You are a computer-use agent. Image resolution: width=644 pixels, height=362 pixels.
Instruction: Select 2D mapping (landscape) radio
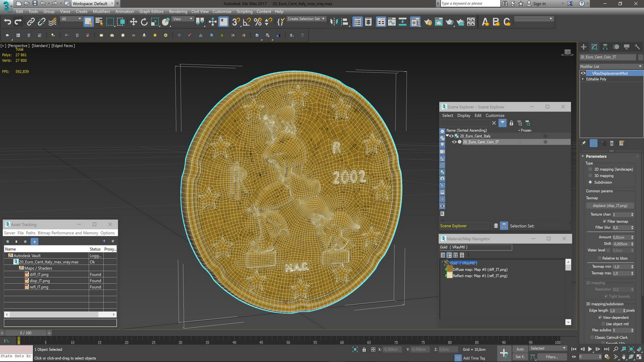pos(590,169)
